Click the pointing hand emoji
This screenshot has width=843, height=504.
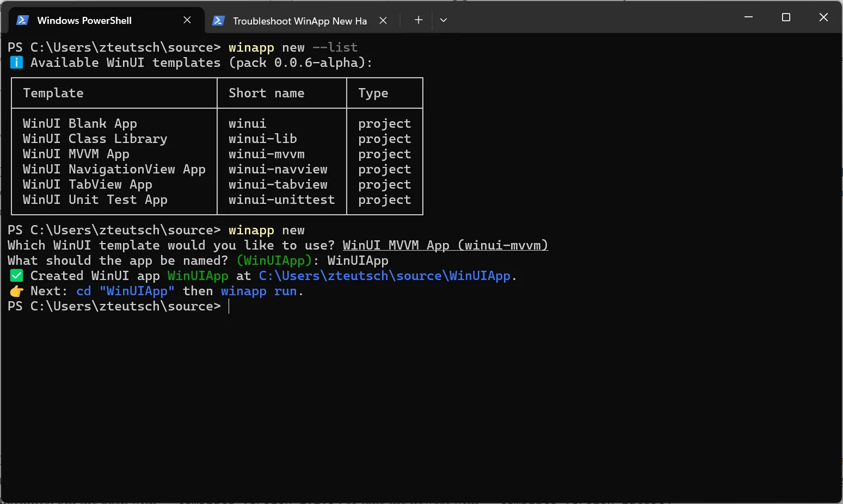(x=16, y=291)
